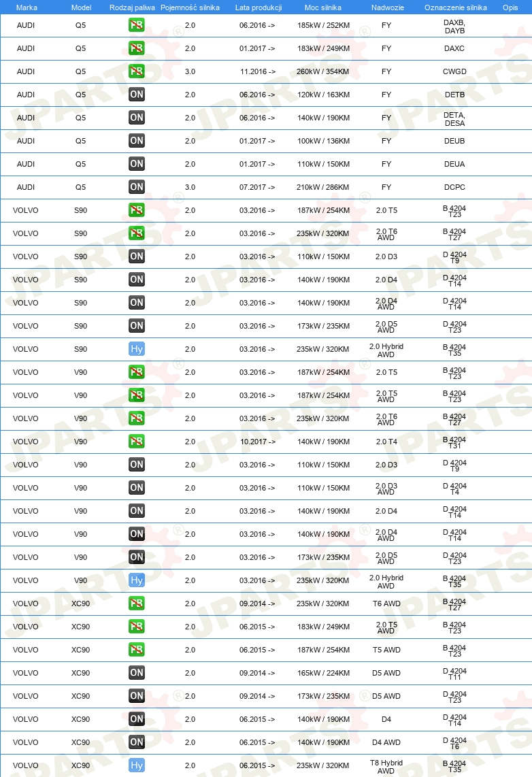Click the diesel ON icon in the XC90 D4 AWD row
Screen dimensions: 532x777
tap(137, 742)
